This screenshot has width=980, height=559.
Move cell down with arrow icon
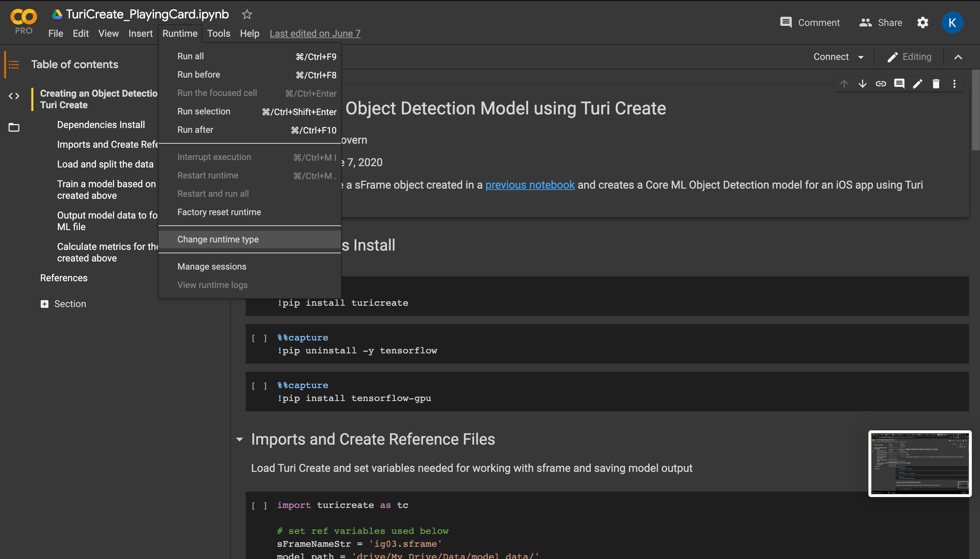862,84
